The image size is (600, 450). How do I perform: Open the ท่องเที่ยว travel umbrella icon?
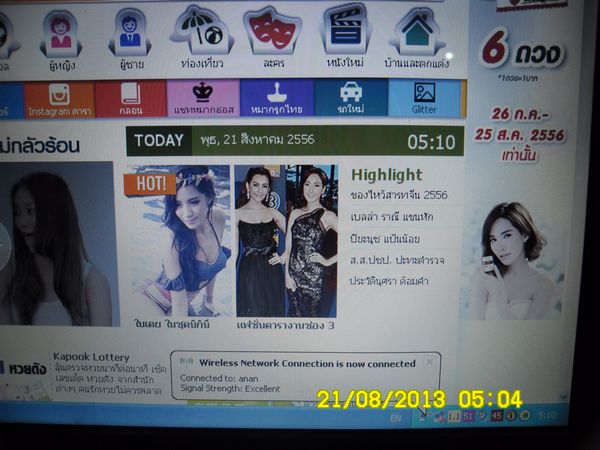point(202,31)
